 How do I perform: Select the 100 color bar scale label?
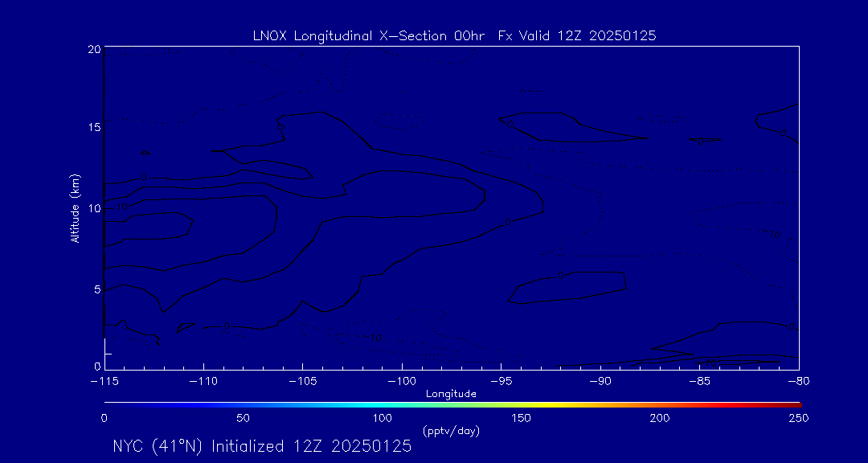[383, 418]
